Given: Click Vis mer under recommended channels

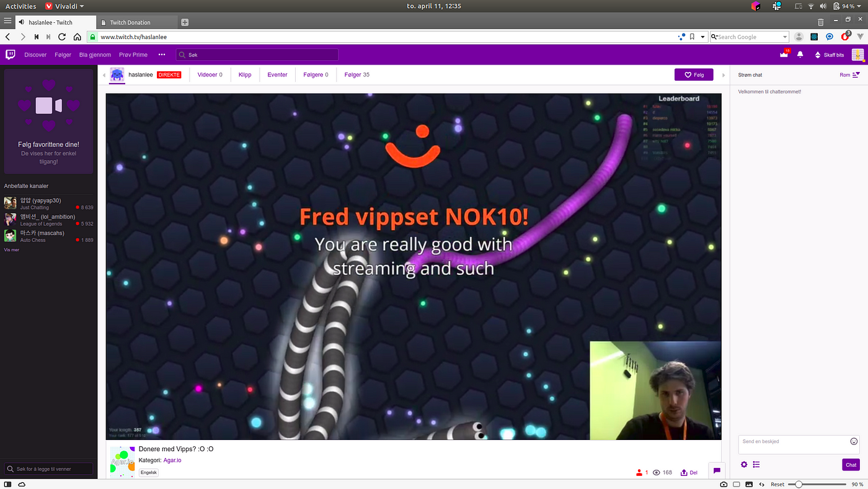Looking at the screenshot, I should click(x=11, y=249).
